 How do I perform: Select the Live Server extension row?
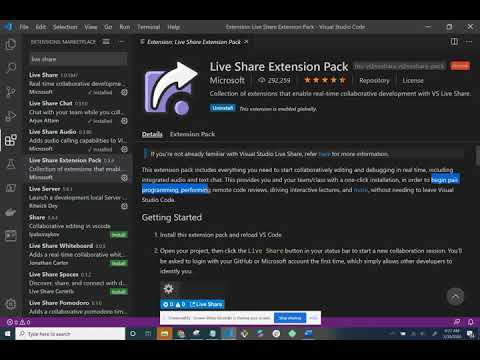(x=77, y=197)
